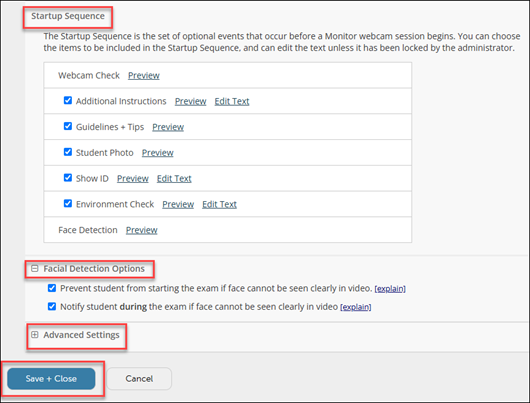Image resolution: width=530 pixels, height=403 pixels.
Task: Toggle prevent student from starting exam checkbox
Action: [52, 288]
